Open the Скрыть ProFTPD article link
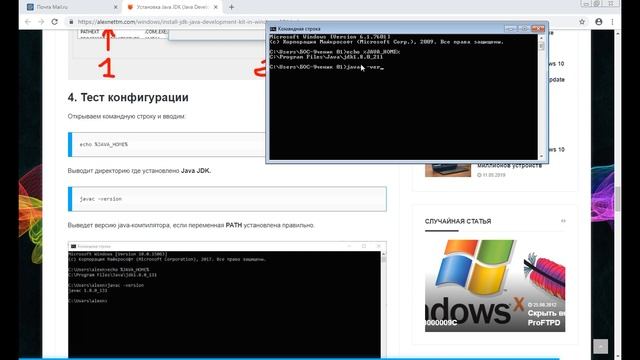 pos(546,318)
